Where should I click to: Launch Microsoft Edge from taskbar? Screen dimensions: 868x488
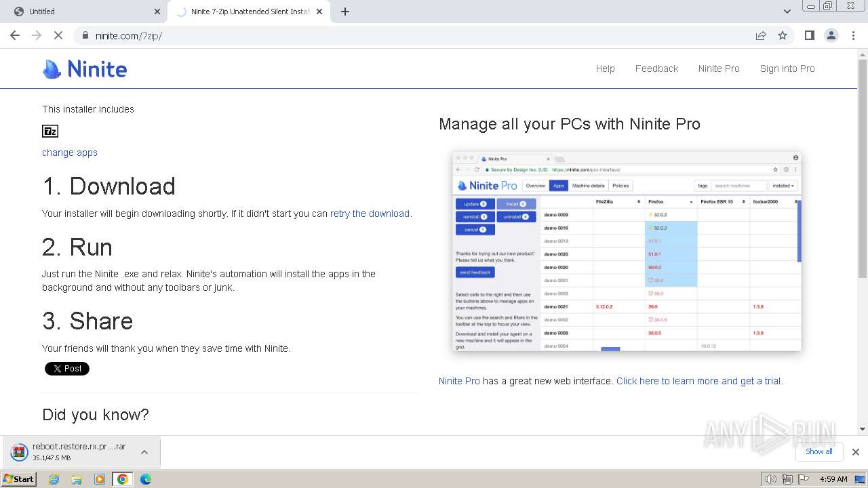(x=146, y=479)
